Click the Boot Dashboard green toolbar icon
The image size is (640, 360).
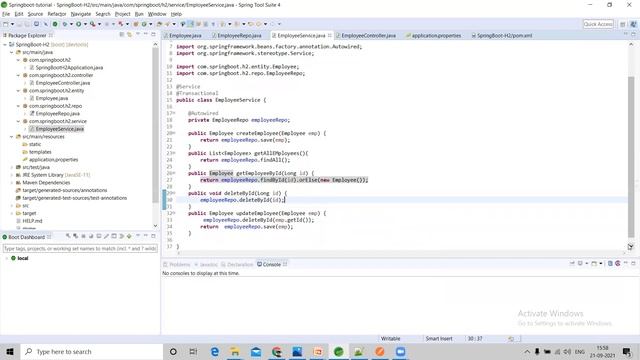pyautogui.click(x=55, y=24)
